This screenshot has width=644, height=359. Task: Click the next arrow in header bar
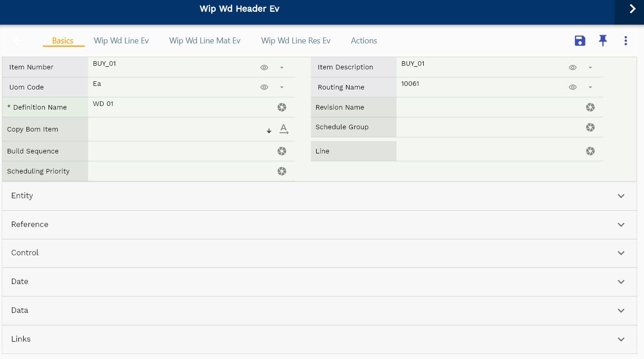(x=632, y=9)
